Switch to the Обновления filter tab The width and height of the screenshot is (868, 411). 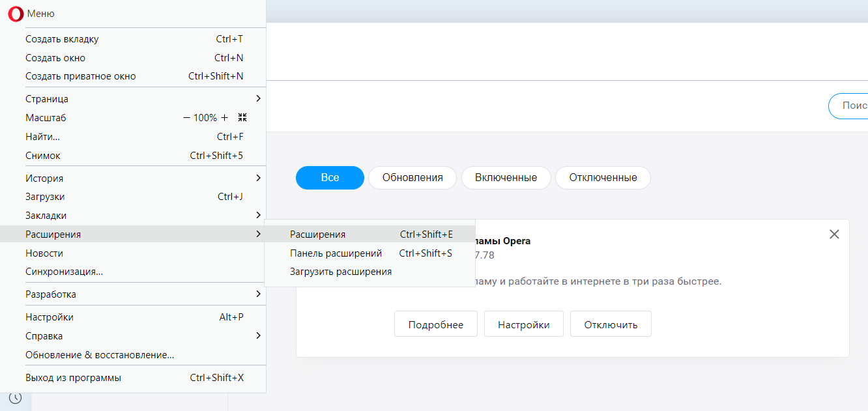(412, 178)
